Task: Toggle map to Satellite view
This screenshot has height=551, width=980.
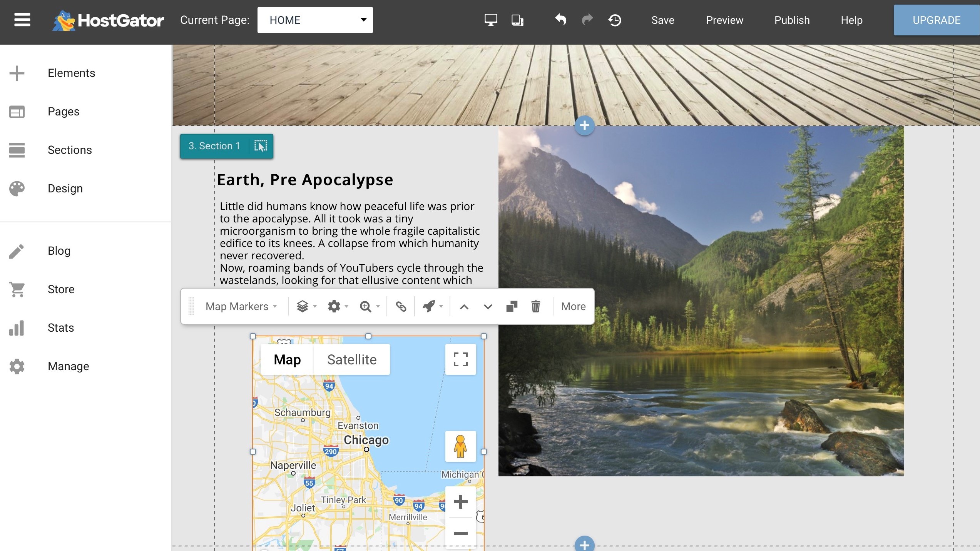Action: point(352,359)
